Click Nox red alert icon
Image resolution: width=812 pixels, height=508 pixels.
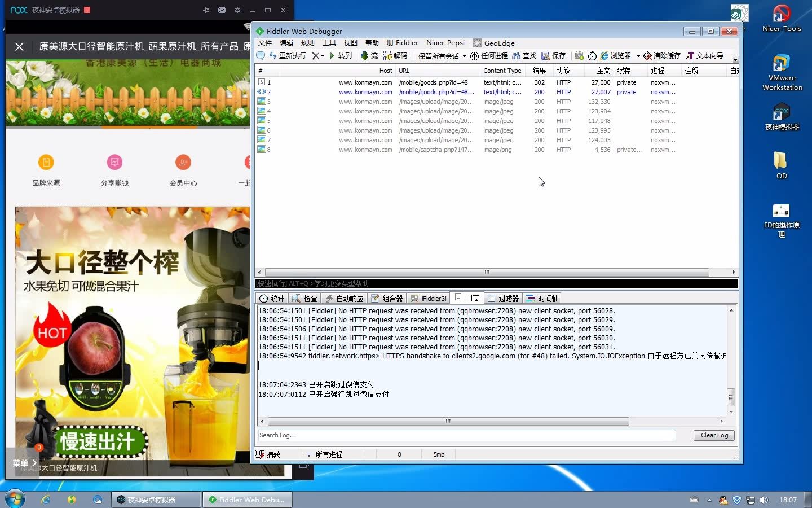tap(87, 10)
